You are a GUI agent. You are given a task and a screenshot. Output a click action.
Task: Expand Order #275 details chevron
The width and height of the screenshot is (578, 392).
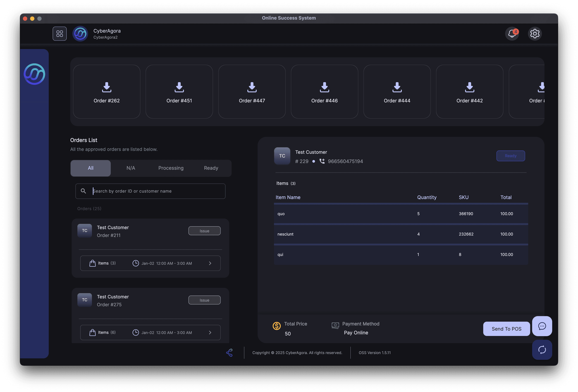tap(210, 332)
